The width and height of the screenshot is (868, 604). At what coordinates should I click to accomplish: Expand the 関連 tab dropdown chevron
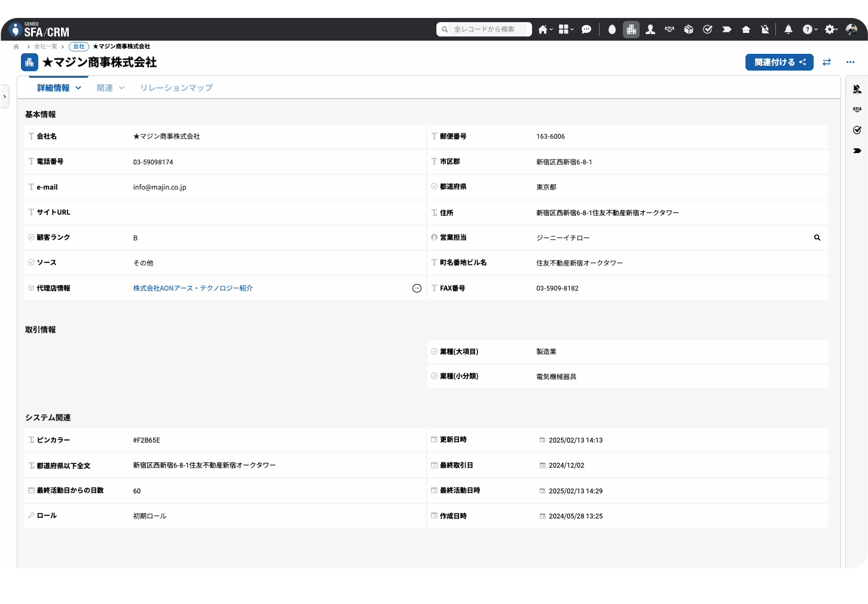(122, 88)
